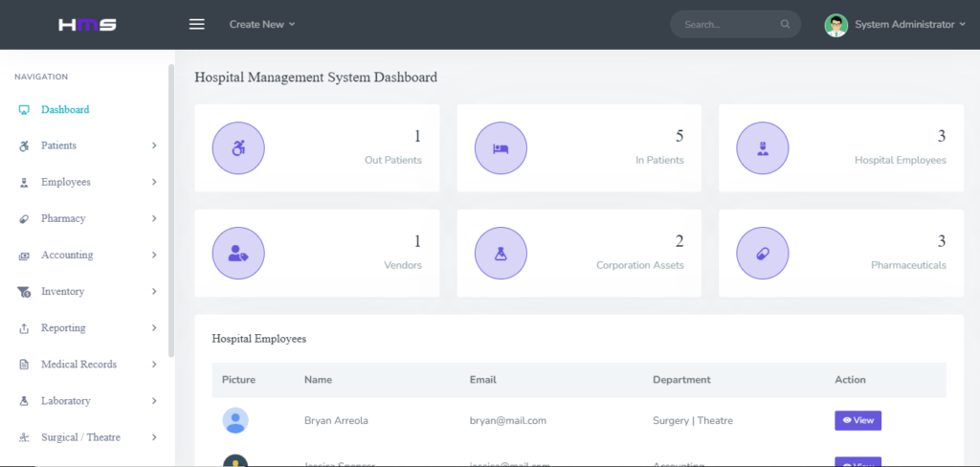Click the Hospital Employees doctor icon
Viewport: 980px width, 467px height.
(763, 148)
